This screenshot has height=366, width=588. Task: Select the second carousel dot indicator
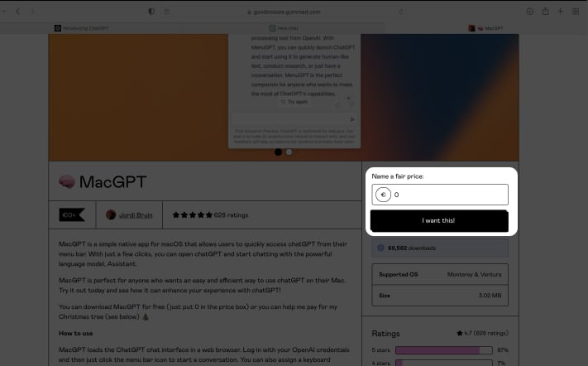(289, 152)
